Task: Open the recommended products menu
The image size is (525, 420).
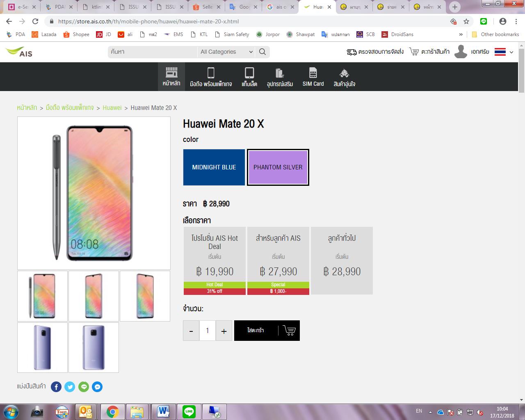Action: click(x=344, y=77)
